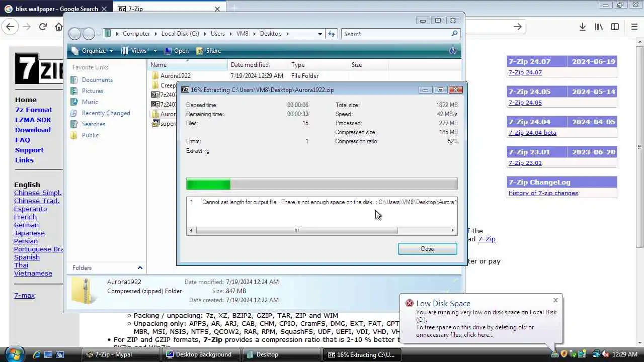Click into the Explorer Search field
Viewport: 644px width, 362px height.
pyautogui.click(x=395, y=34)
